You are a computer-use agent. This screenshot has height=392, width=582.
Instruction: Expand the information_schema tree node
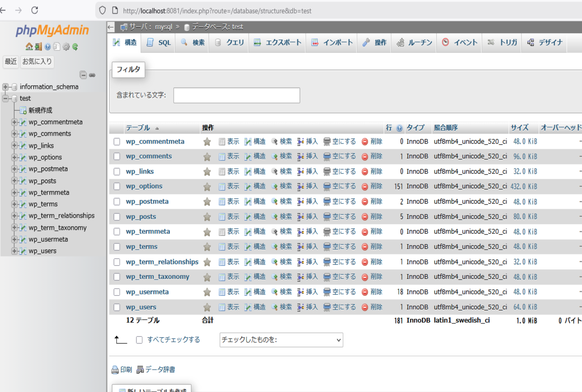pyautogui.click(x=5, y=87)
